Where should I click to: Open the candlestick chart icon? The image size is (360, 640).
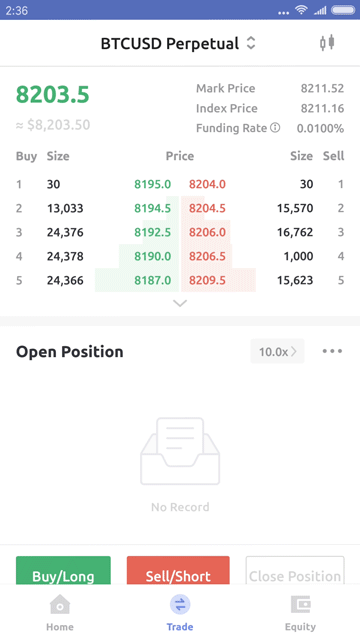click(327, 43)
